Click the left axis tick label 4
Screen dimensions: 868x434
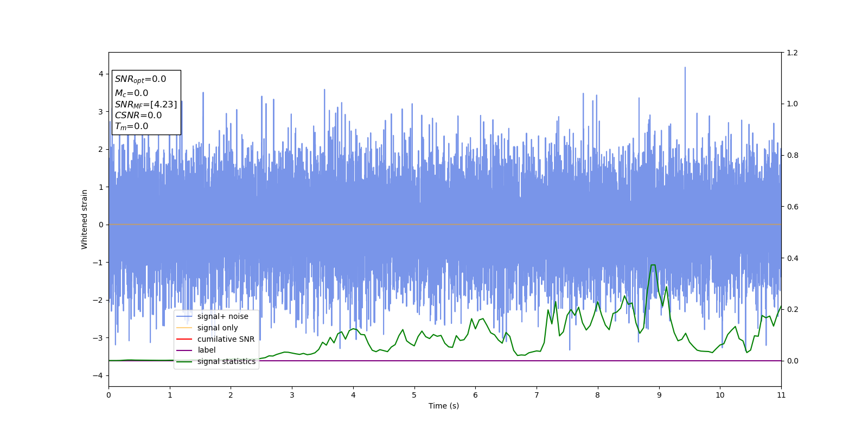tap(101, 74)
